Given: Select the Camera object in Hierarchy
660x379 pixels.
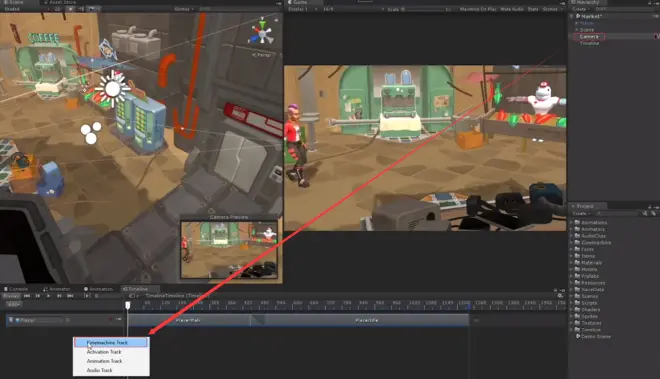Looking at the screenshot, I should (589, 37).
